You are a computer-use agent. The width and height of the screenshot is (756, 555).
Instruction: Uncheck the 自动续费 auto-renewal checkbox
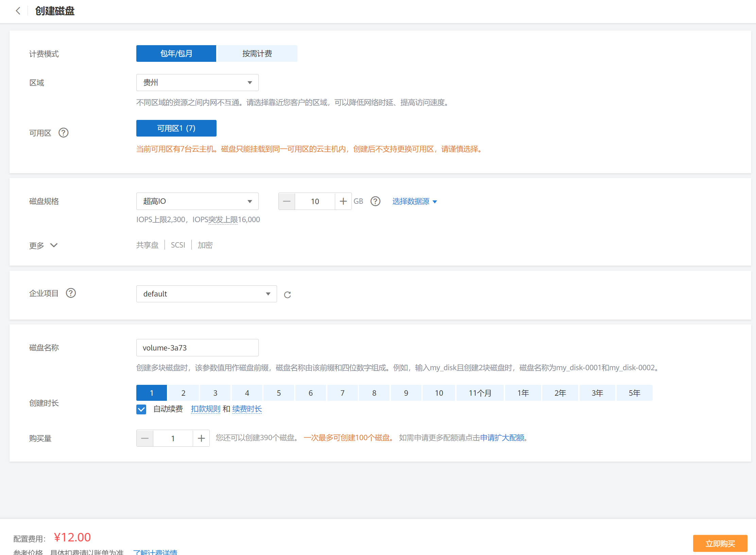click(141, 409)
